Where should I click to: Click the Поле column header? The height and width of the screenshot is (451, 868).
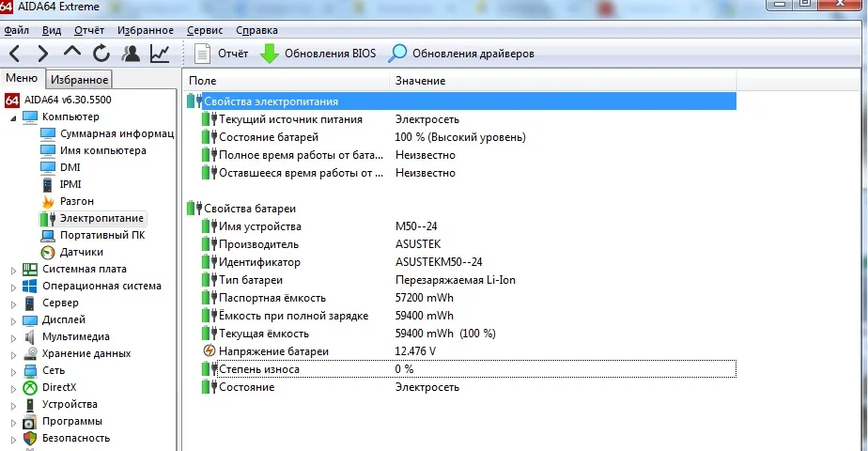(287, 81)
